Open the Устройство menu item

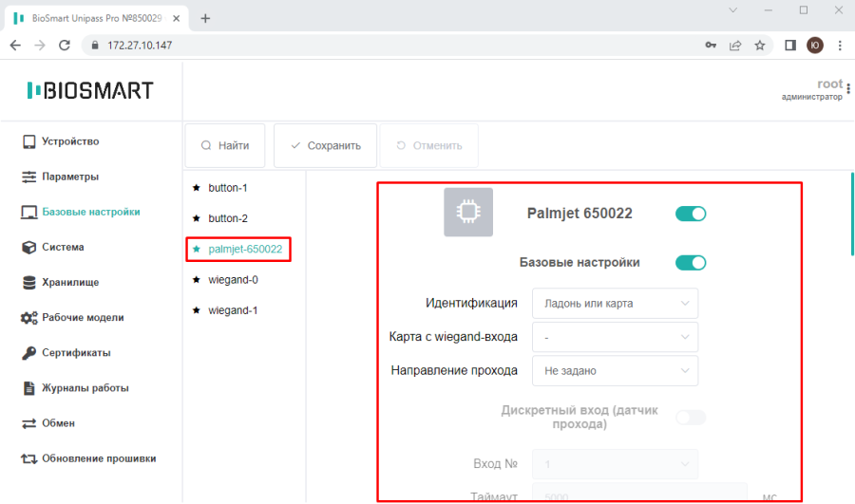pos(70,141)
